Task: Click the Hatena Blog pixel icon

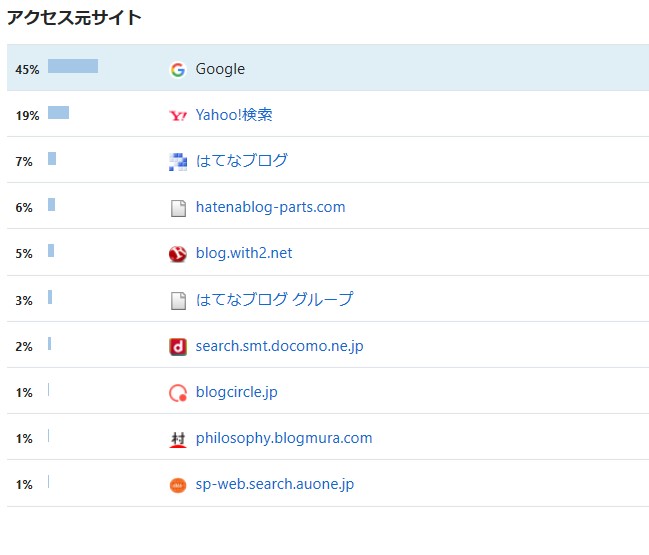Action: pos(178,162)
